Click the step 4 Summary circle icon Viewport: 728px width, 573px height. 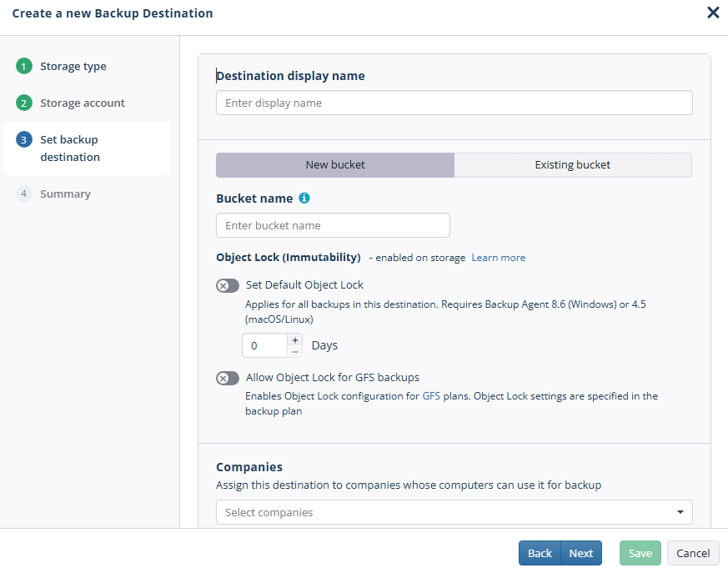24,194
